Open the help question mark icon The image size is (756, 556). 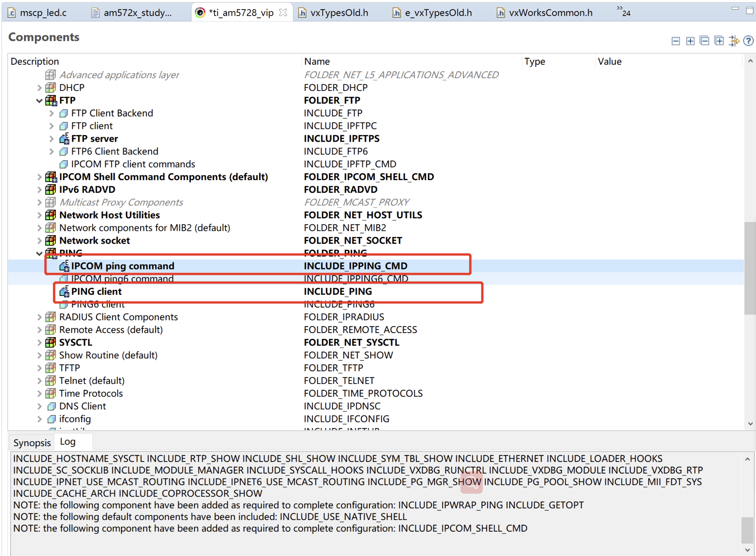(748, 41)
